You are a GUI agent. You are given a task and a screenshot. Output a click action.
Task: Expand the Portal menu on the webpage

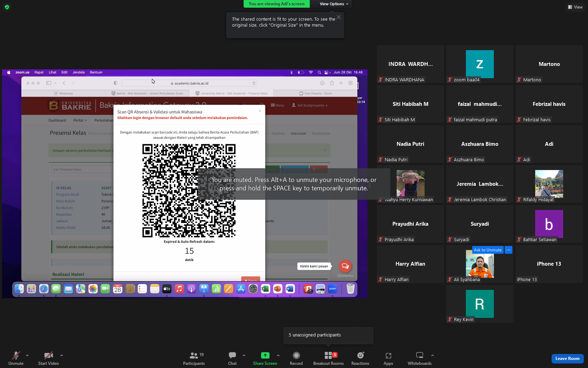[x=80, y=120]
